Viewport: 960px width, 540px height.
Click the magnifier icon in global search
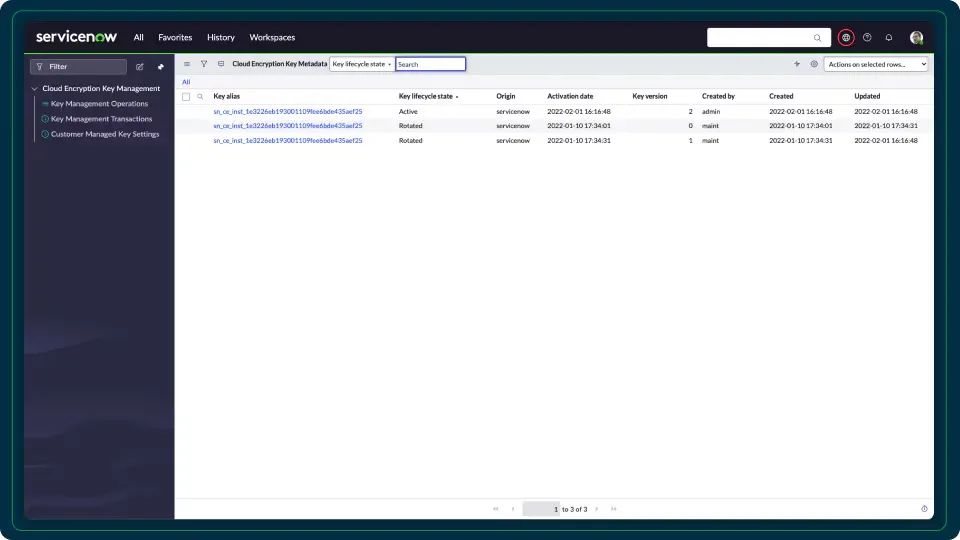[817, 38]
